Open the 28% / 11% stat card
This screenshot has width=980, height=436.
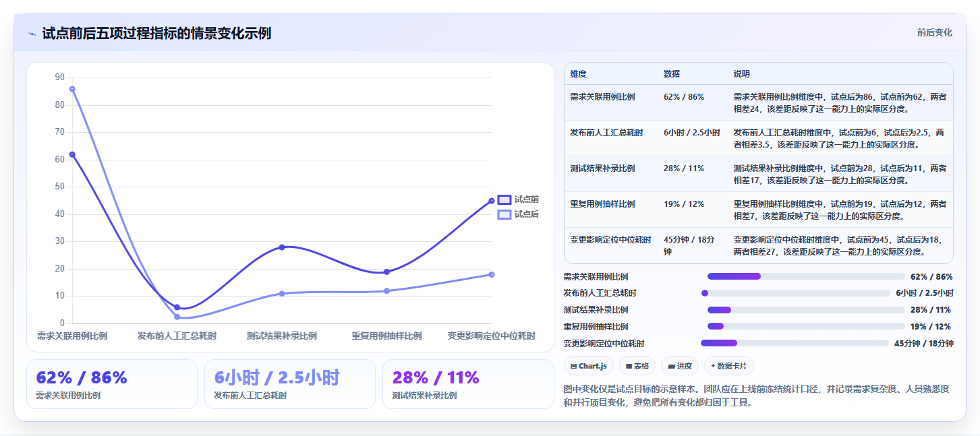pyautogui.click(x=468, y=384)
